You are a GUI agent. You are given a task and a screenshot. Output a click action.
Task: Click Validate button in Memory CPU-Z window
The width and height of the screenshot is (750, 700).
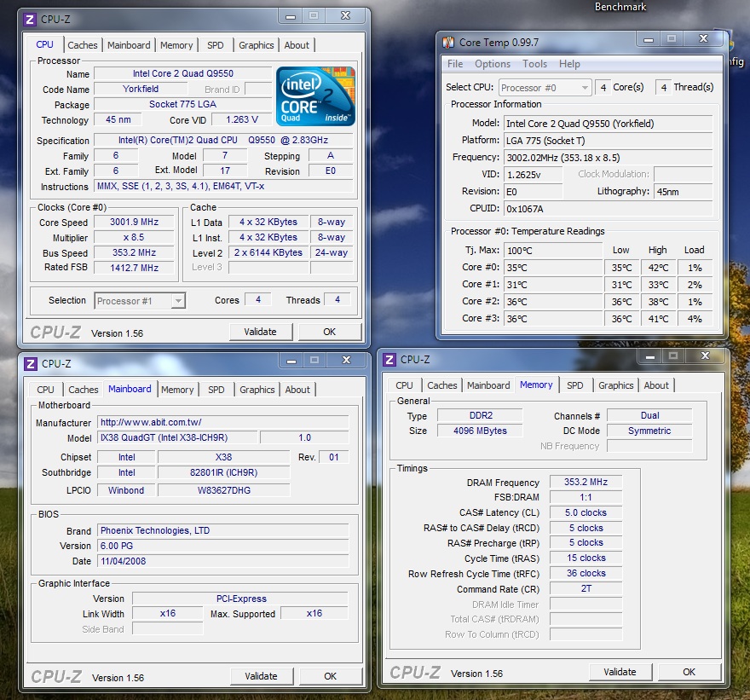[x=620, y=672]
